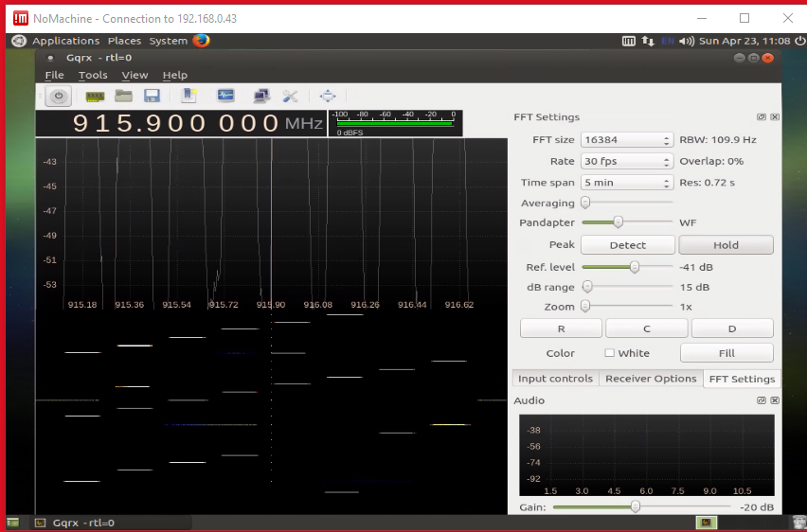Toggle the White color checkbox
The image size is (807, 532).
coord(609,353)
